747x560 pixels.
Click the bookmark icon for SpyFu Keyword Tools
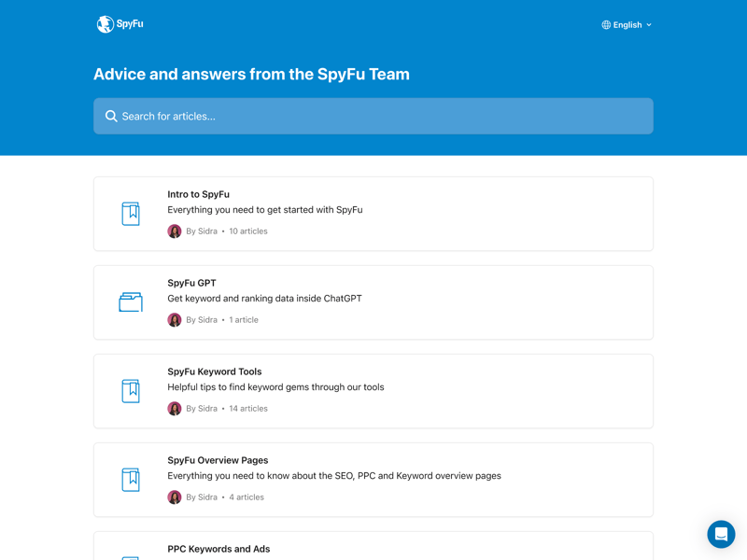tap(131, 391)
